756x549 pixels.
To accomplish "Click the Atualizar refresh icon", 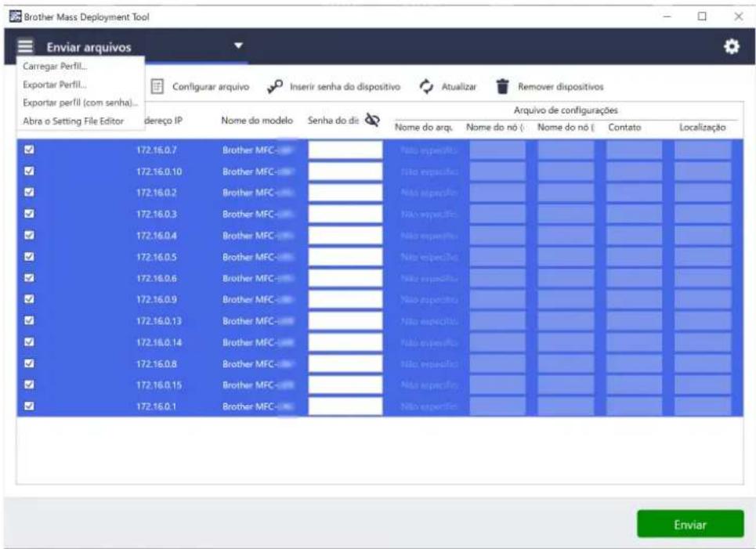I will pyautogui.click(x=426, y=87).
